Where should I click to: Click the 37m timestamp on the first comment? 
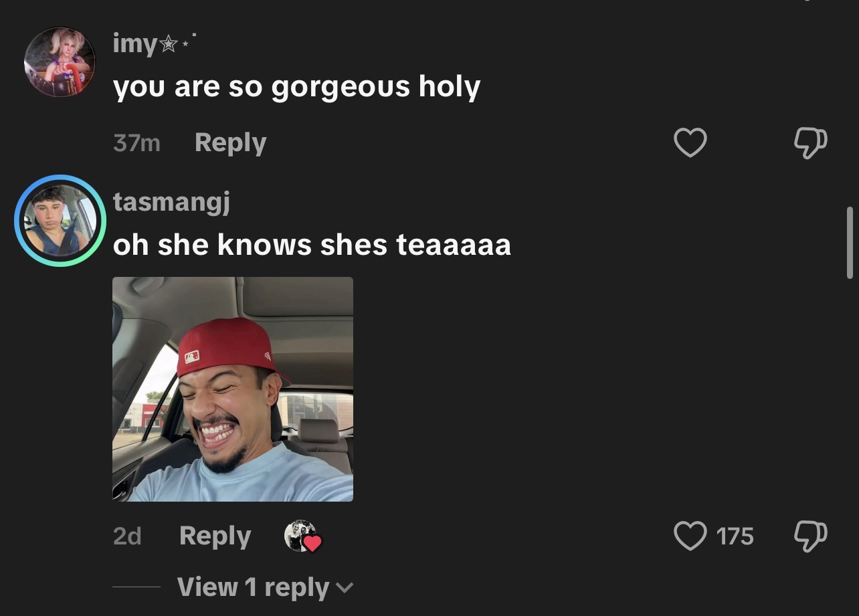[x=136, y=143]
